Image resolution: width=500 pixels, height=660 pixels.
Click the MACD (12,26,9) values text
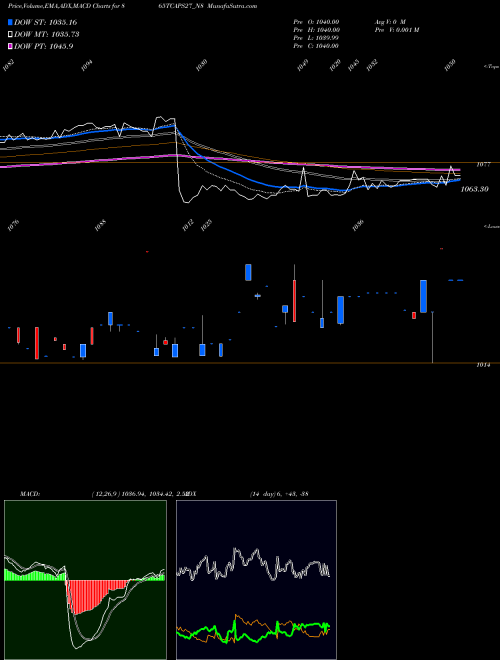pyautogui.click(x=139, y=494)
